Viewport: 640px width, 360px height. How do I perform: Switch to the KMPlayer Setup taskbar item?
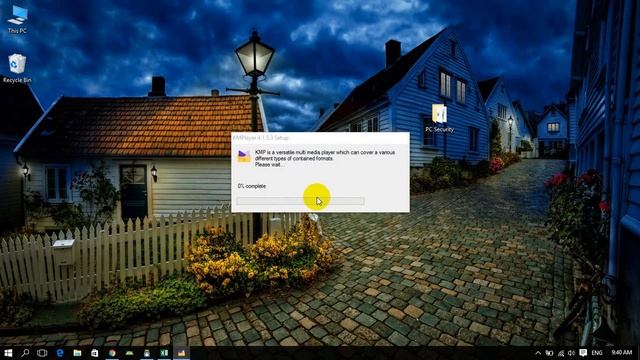coord(182,353)
